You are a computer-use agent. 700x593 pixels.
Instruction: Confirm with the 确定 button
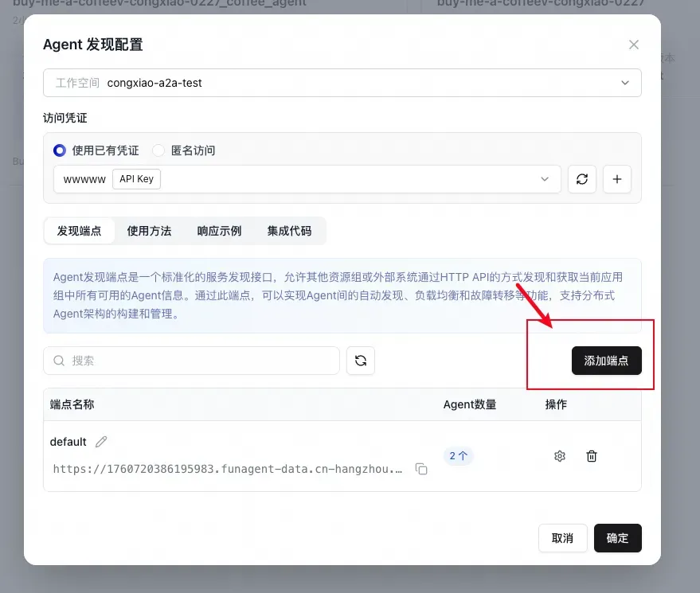pyautogui.click(x=617, y=538)
